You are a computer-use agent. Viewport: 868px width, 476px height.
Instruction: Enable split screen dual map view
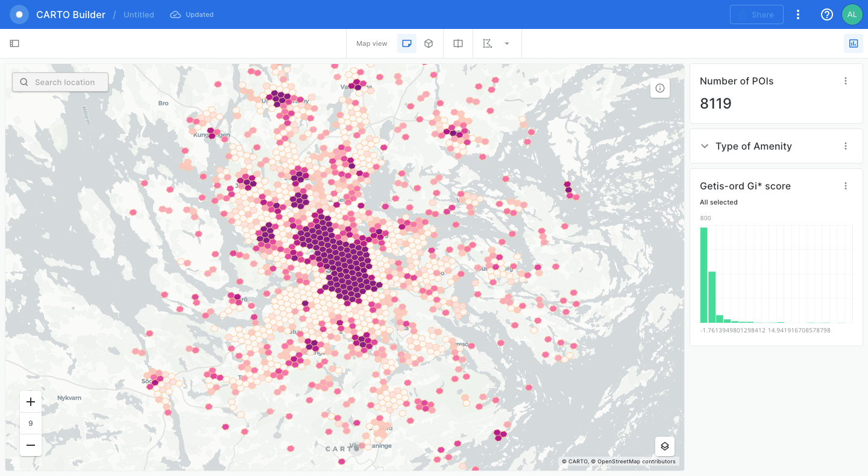tap(458, 43)
